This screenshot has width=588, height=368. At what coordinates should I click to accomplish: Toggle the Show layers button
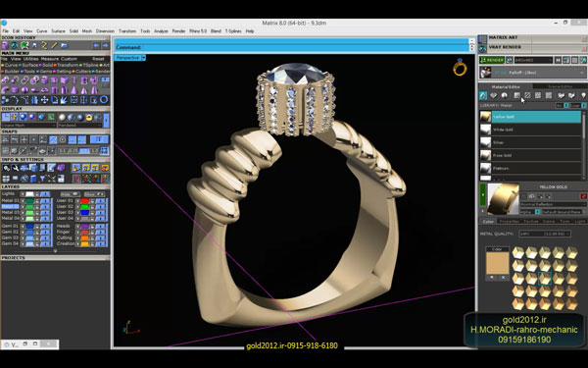click(94, 194)
